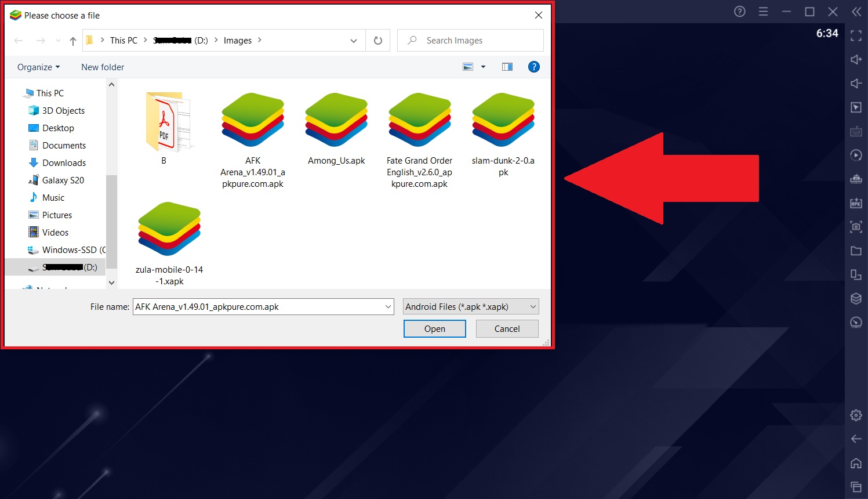
Task: Open Music in navigation pane
Action: tap(53, 198)
